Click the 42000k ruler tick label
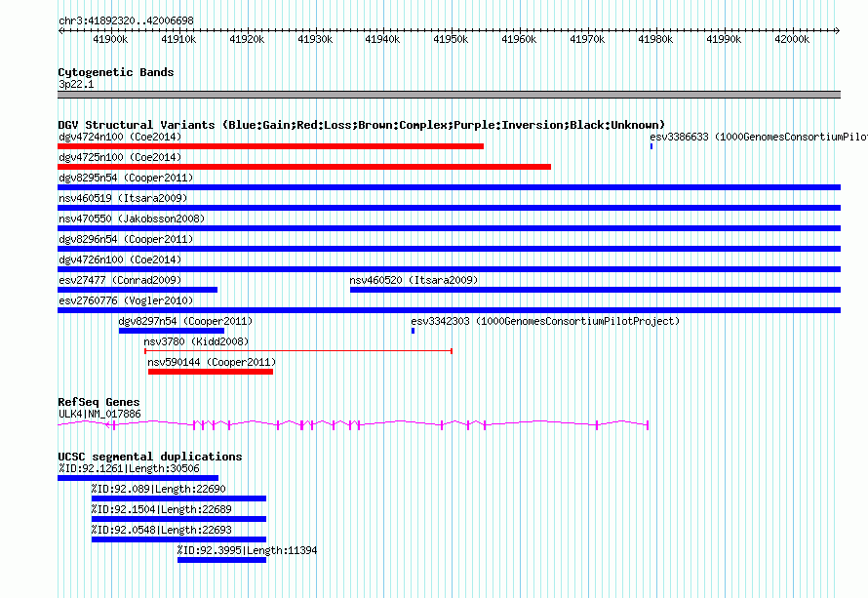Viewport: 868px width, 598px height. 792,39
